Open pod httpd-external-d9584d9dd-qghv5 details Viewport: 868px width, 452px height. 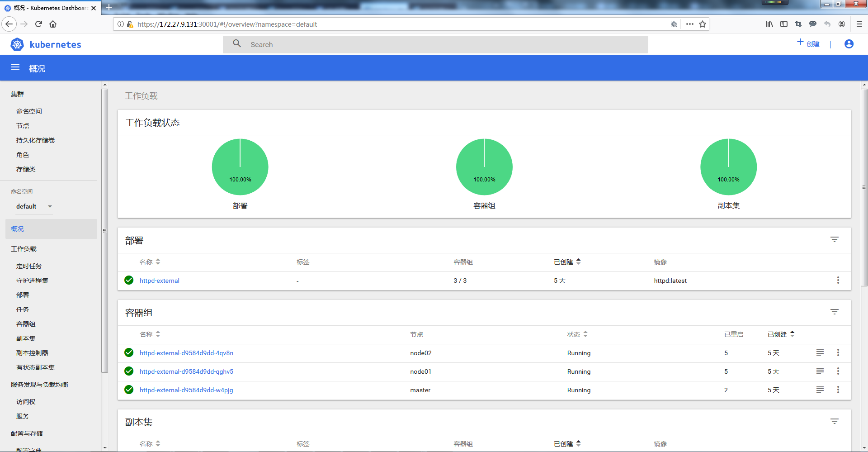click(186, 371)
